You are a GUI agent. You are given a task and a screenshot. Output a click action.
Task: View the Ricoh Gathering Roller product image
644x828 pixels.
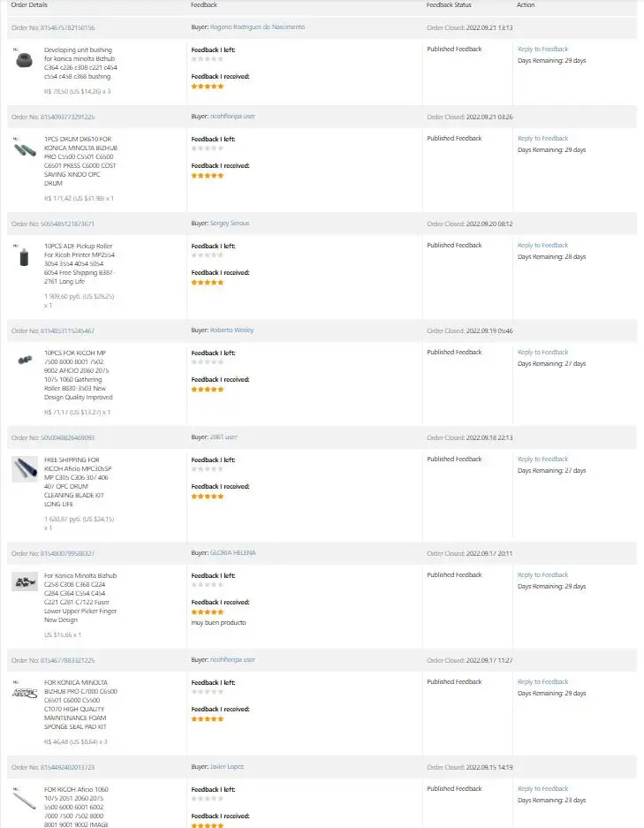click(24, 360)
